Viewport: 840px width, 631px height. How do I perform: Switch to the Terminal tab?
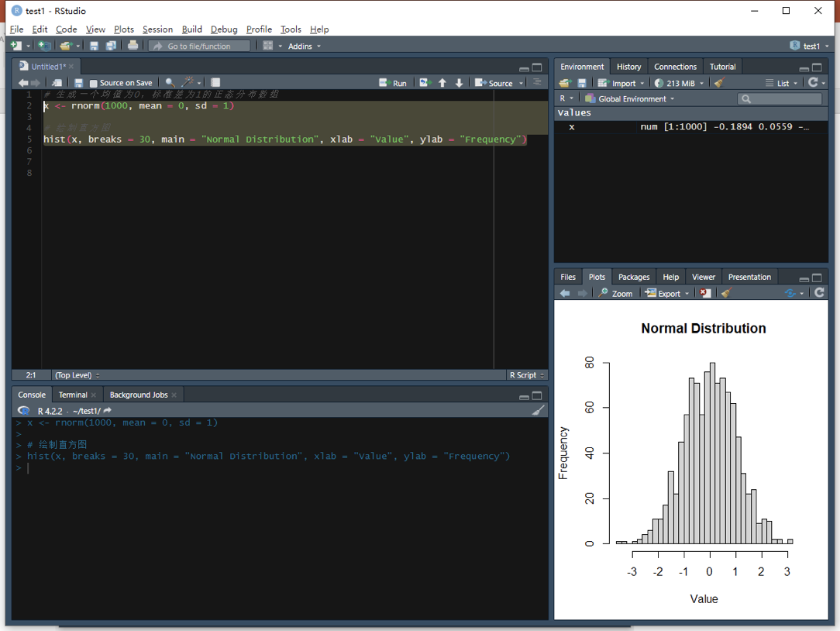click(x=73, y=395)
